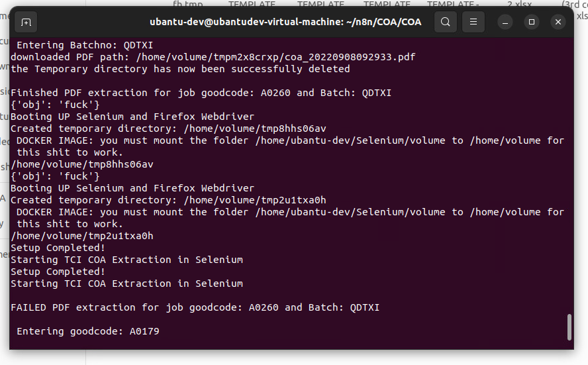Viewport: 588px width, 365px height.
Task: Click the downloaded PDF path line
Action: coord(213,57)
